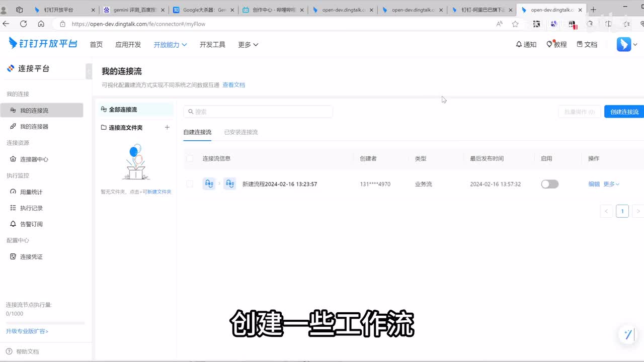Expand the 开放能力 dropdown menu
Image resolution: width=644 pixels, height=362 pixels.
[170, 45]
